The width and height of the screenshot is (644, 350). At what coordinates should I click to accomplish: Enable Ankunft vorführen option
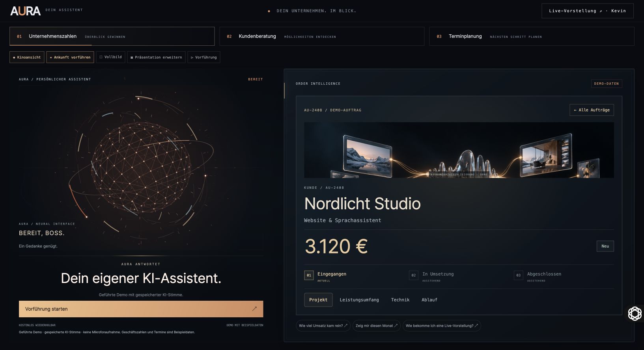point(70,57)
